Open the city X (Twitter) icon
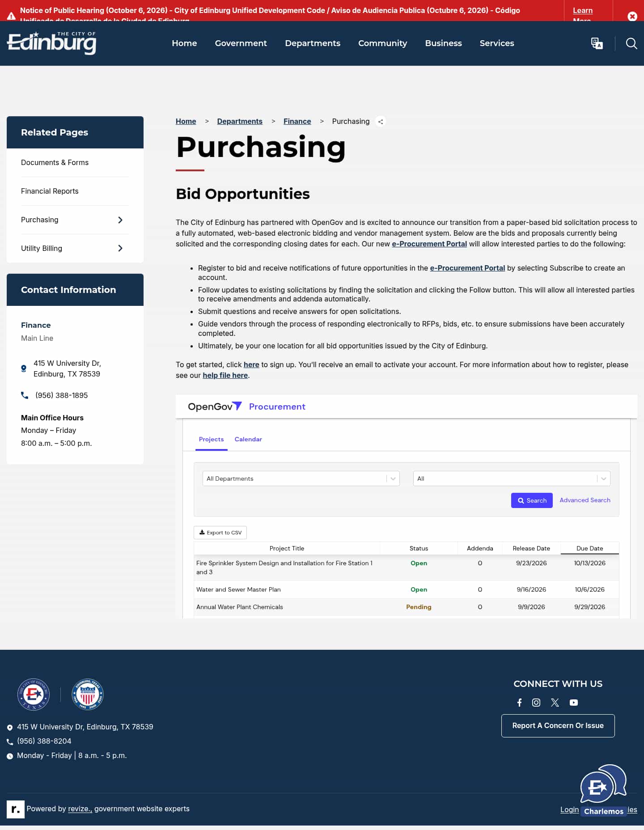Viewport: 644px width, 830px height. (555, 703)
